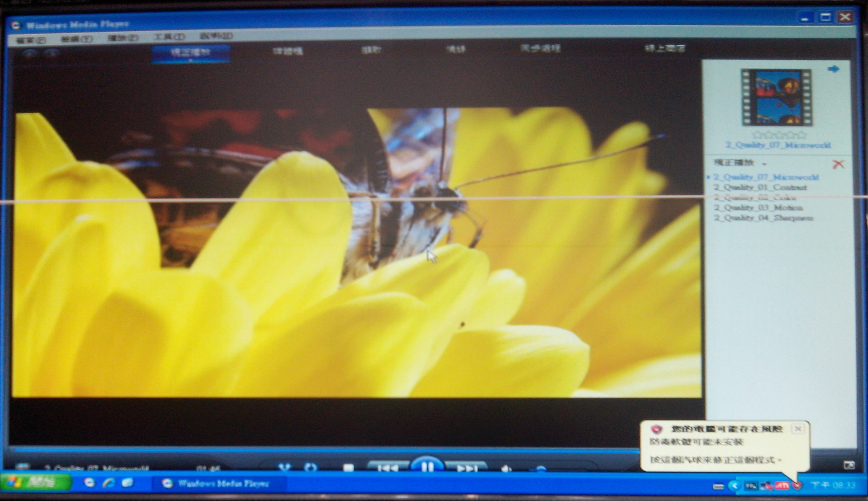The height and width of the screenshot is (501, 868).
Task: Skip to the previous track
Action: pyautogui.click(x=388, y=467)
